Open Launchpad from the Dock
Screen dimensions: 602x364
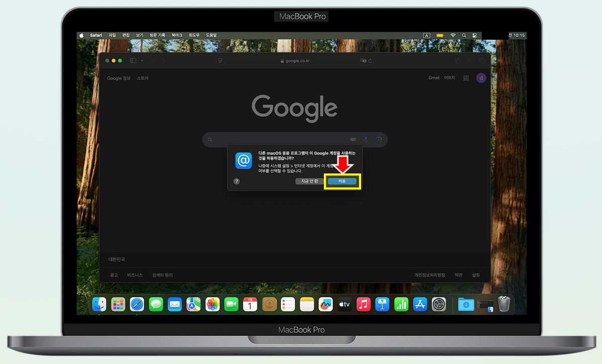(118, 305)
